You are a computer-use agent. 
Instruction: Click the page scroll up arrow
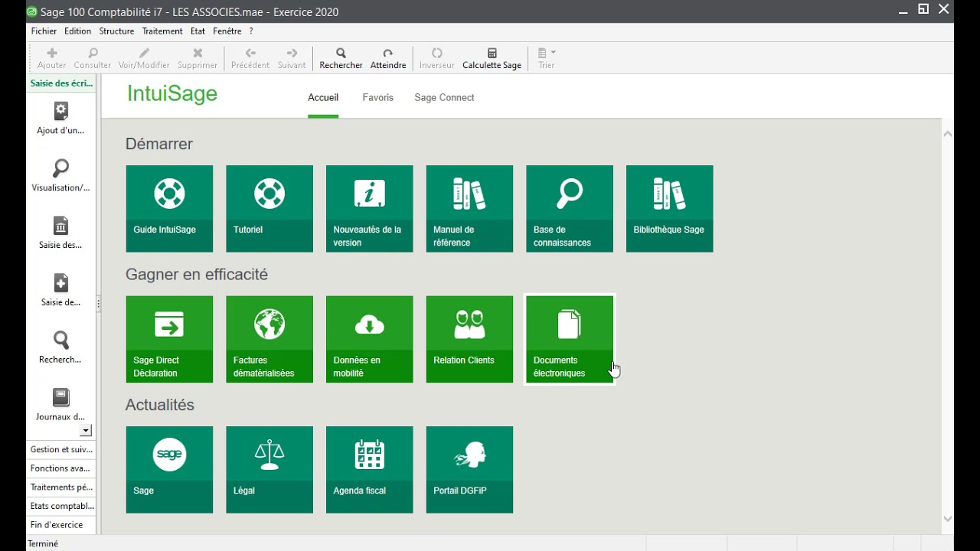point(948,134)
